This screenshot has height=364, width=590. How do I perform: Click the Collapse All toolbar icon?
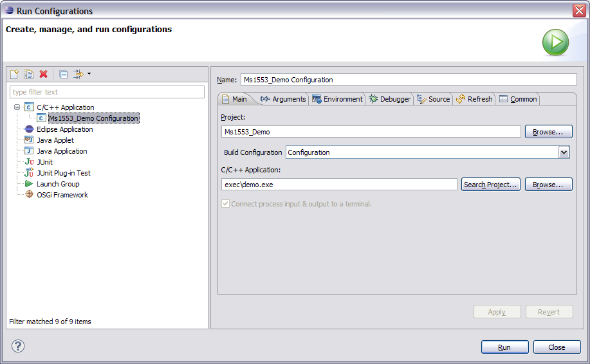click(64, 74)
